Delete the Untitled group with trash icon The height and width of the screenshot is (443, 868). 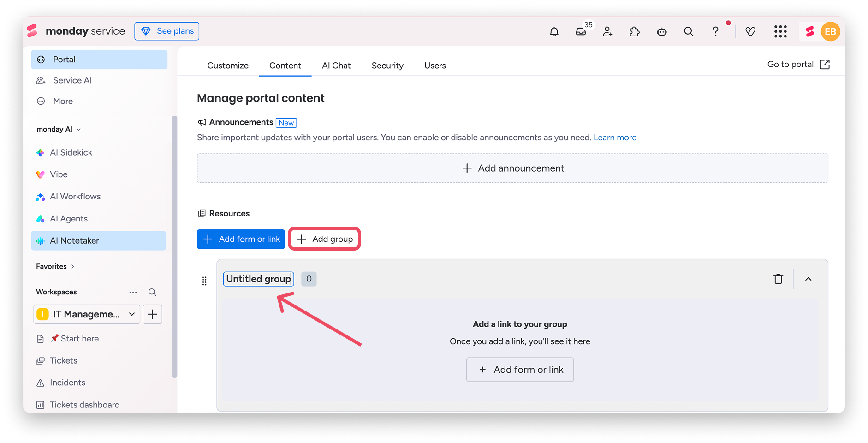[779, 279]
